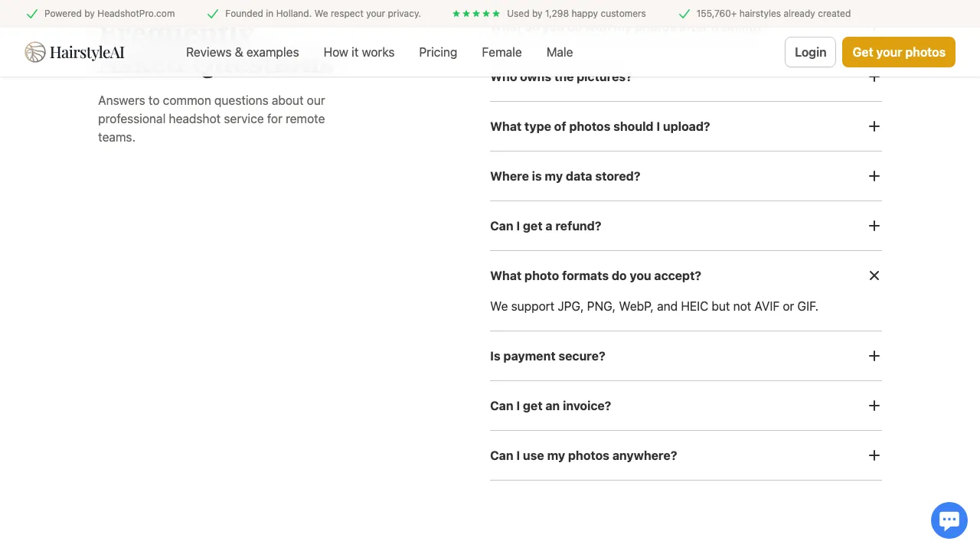Open the blue chat support bubble
The width and height of the screenshot is (980, 551).
point(949,520)
